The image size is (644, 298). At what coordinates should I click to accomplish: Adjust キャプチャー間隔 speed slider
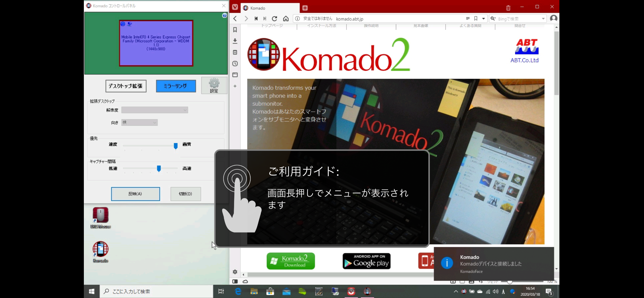point(159,168)
